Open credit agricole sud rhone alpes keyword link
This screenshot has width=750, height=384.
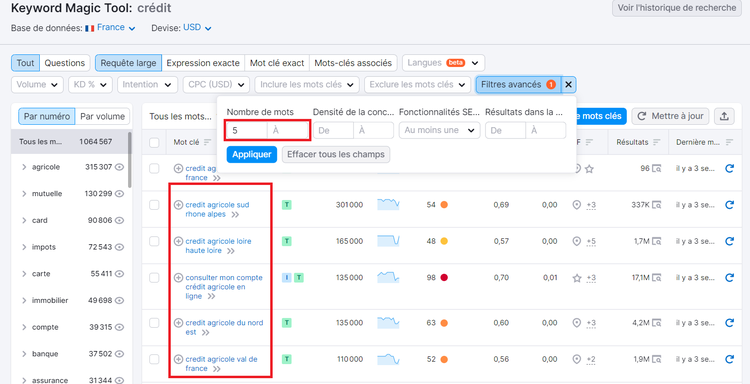tap(217, 209)
